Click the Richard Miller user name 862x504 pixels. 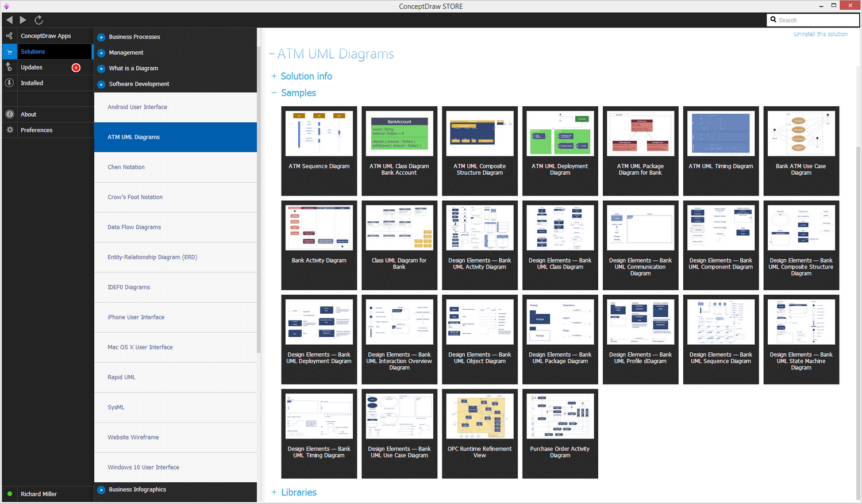[39, 494]
